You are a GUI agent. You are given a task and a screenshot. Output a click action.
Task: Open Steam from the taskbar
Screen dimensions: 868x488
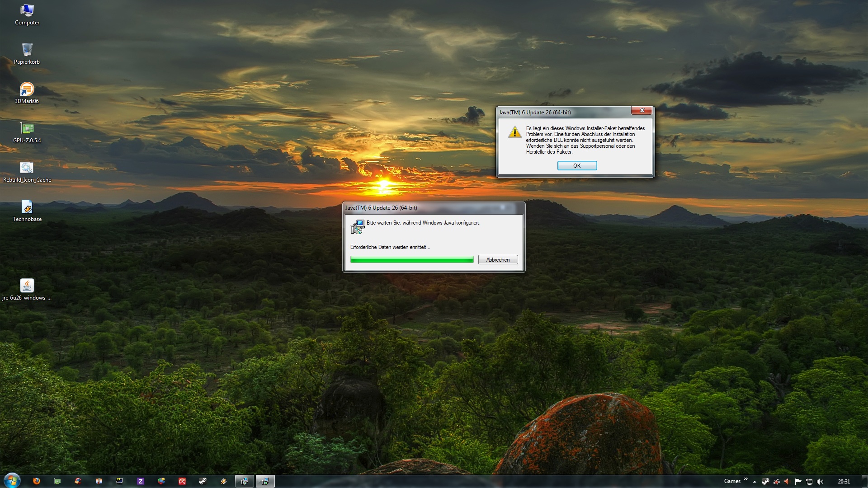click(x=203, y=481)
